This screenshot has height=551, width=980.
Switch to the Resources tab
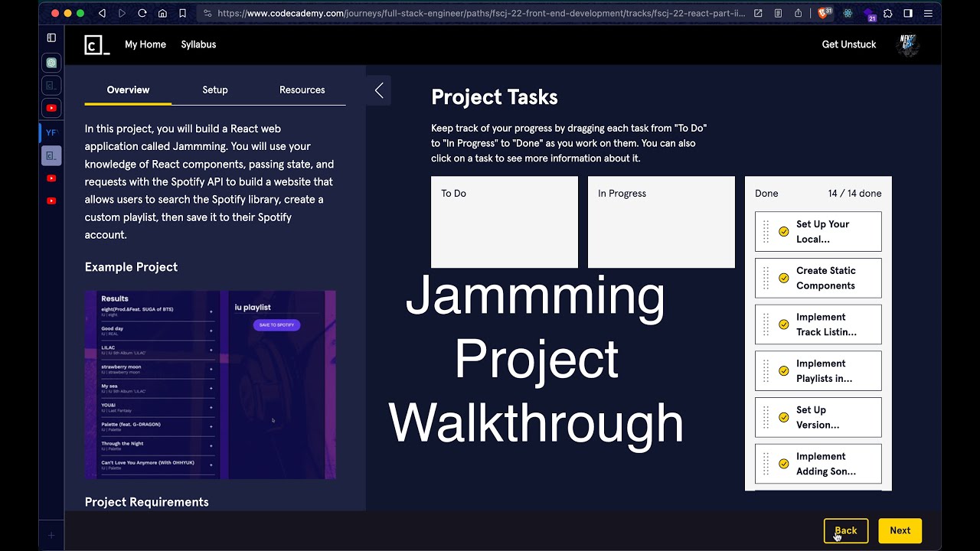pyautogui.click(x=302, y=90)
